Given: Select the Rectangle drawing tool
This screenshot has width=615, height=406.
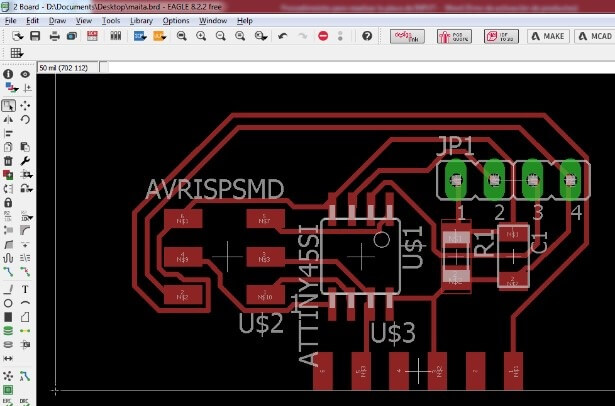Looking at the screenshot, I should [8, 317].
